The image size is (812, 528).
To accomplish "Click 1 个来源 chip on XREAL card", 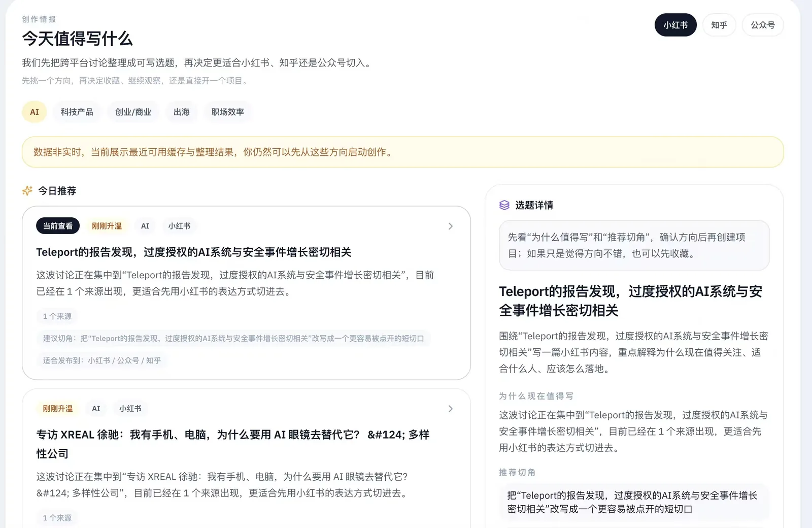I will tap(57, 518).
